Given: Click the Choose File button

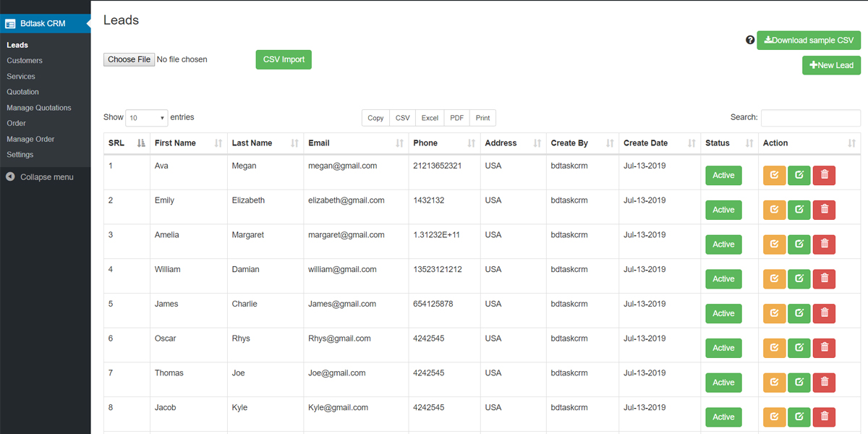Looking at the screenshot, I should click(x=129, y=59).
